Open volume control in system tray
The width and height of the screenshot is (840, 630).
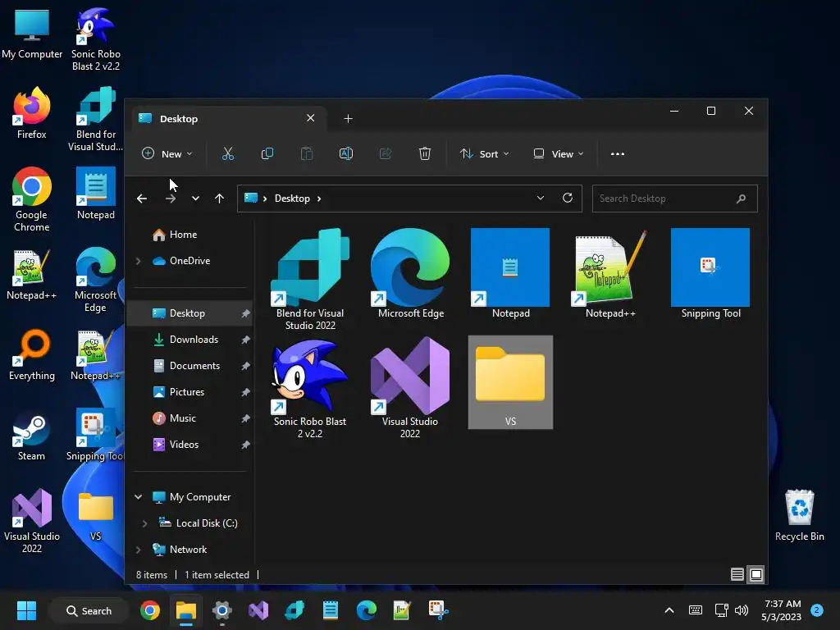tap(742, 610)
